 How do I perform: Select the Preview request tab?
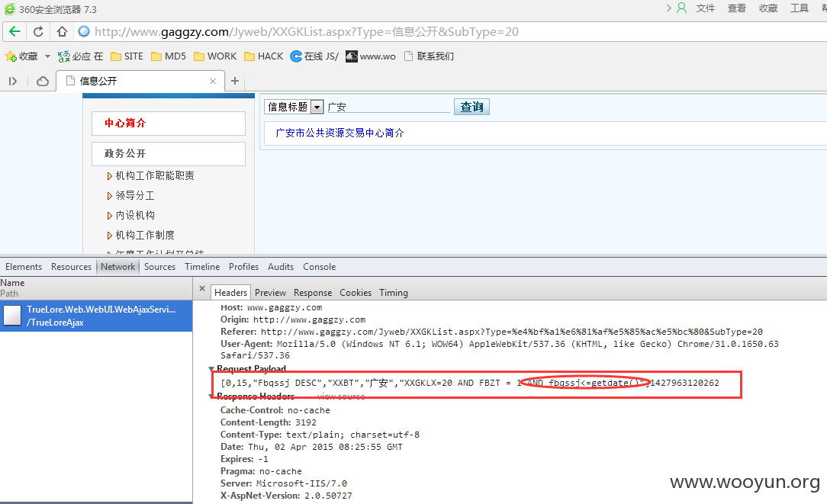pos(270,293)
